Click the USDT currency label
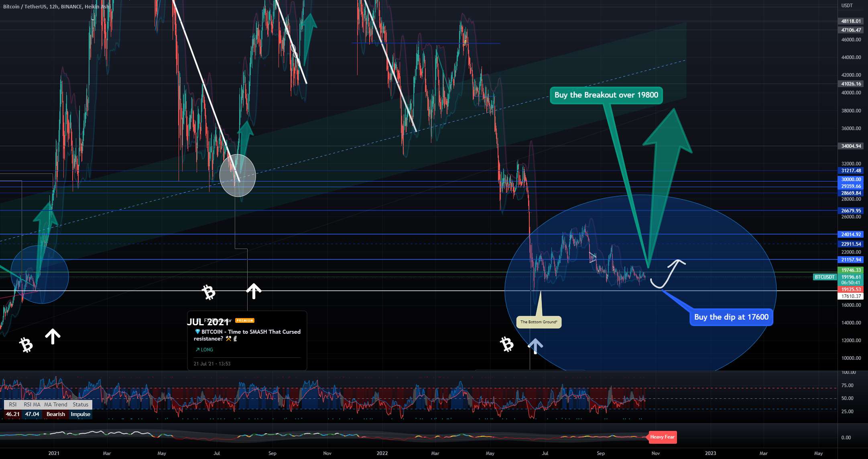Viewport: 868px width, 459px height. pos(847,6)
